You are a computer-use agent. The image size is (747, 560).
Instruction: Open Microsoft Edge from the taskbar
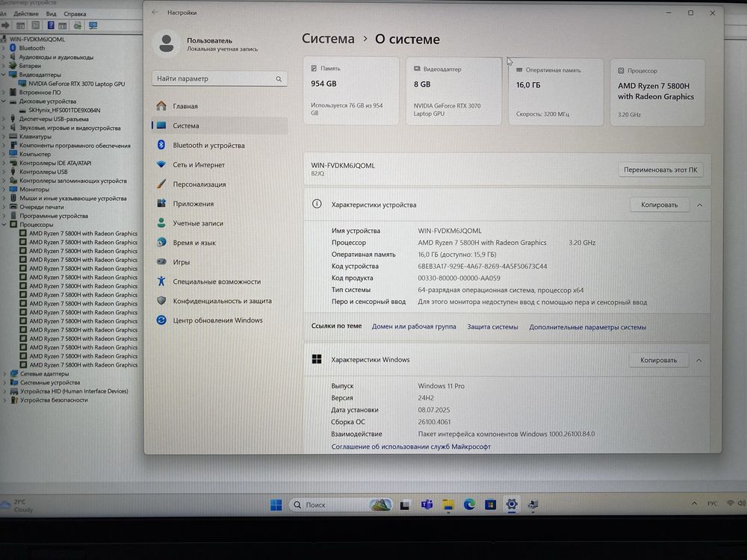469,505
